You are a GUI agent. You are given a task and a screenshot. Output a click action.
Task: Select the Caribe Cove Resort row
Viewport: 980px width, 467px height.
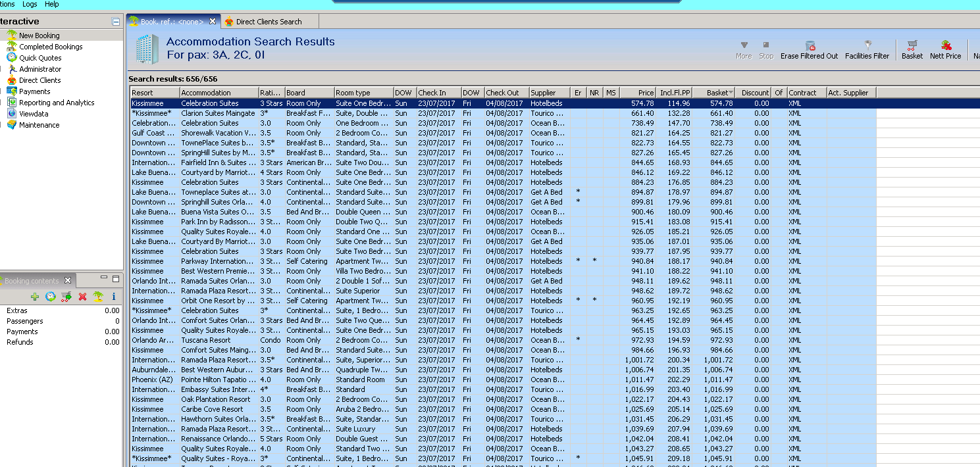tap(503, 409)
